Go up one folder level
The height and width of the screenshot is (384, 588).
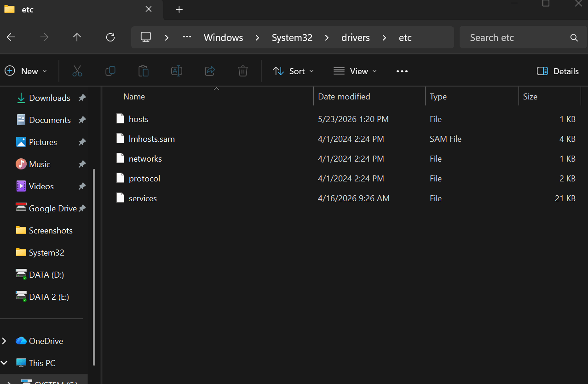point(77,37)
